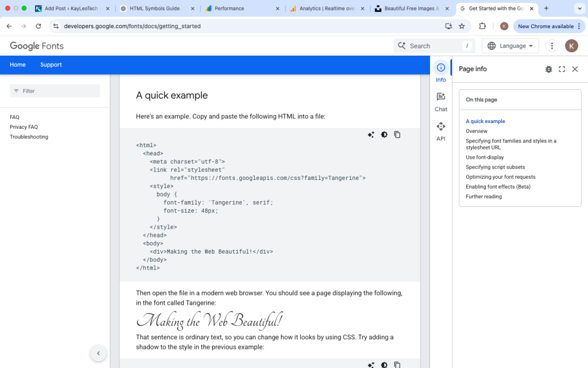Open the FAQ sidebar link
Screen dimensions: 588x368
coord(14,117)
